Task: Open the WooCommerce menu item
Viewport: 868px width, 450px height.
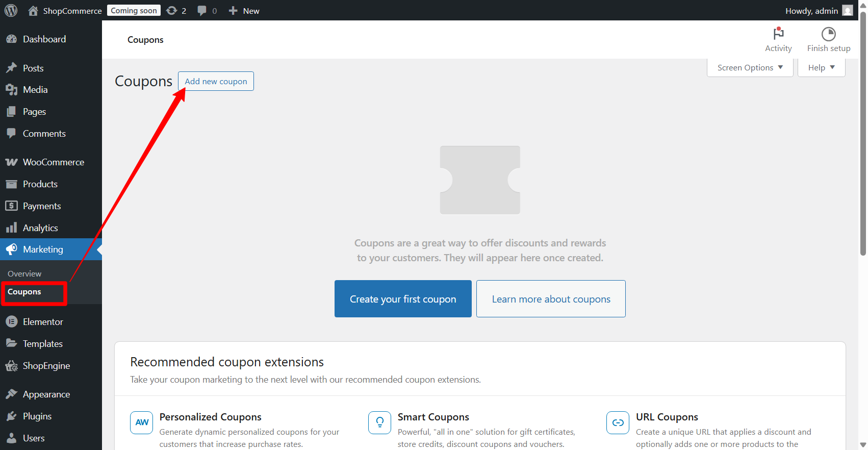Action: pos(51,162)
